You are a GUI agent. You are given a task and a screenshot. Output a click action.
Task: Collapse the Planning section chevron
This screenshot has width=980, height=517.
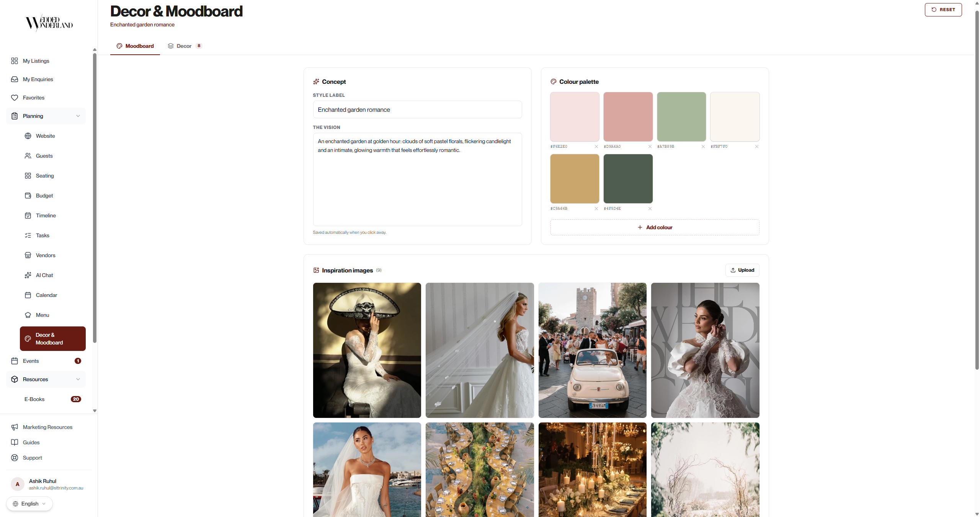pyautogui.click(x=78, y=116)
